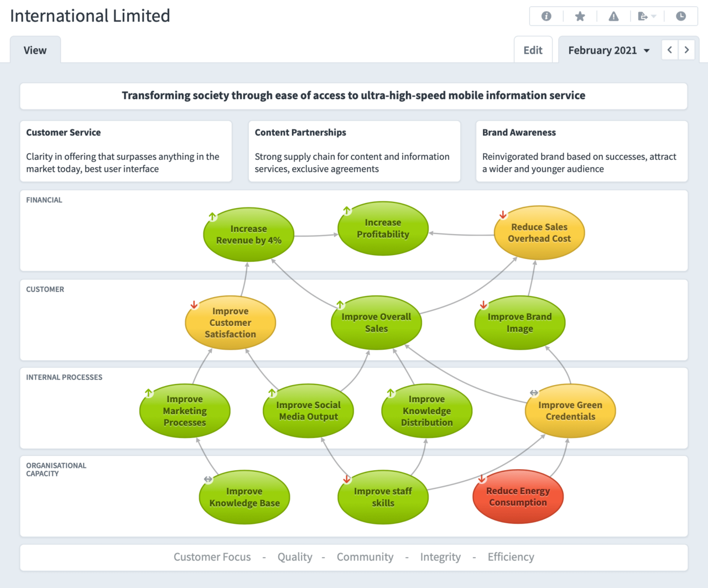
Task: Click the sideways arrow on Improve Knowledge Base
Action: [207, 479]
